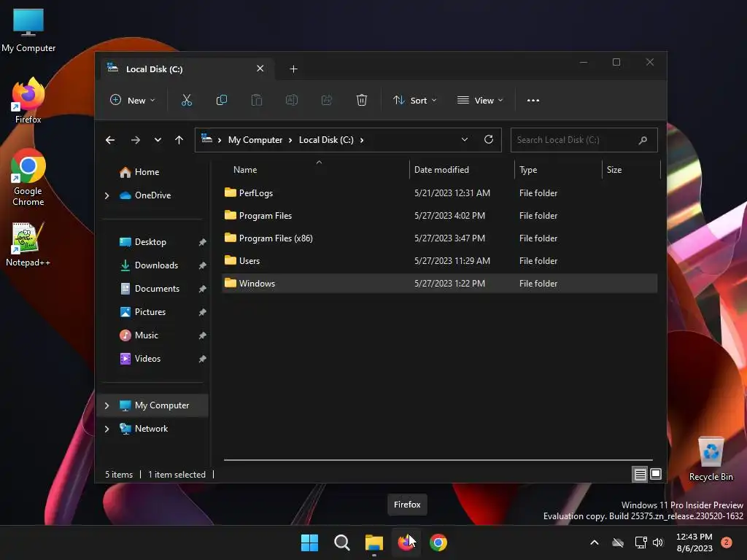Viewport: 747px width, 560px height.
Task: Open Windows Start menu
Action: [x=309, y=542]
